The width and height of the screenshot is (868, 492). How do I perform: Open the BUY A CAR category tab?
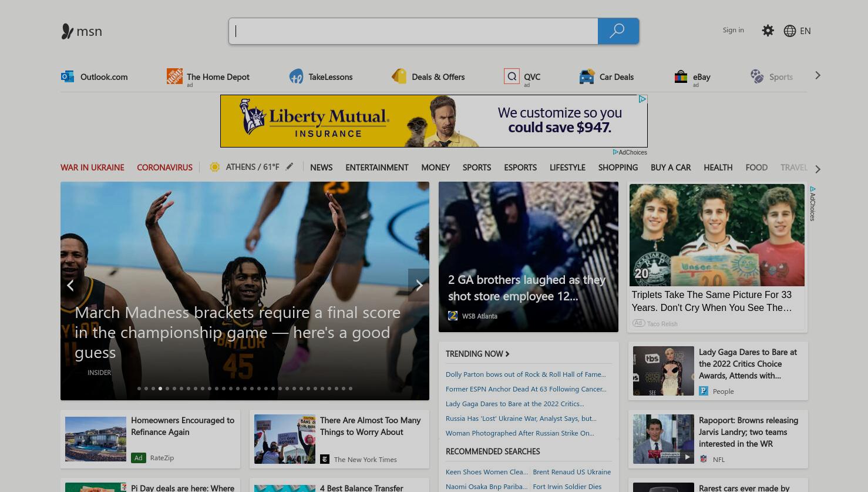click(x=671, y=168)
